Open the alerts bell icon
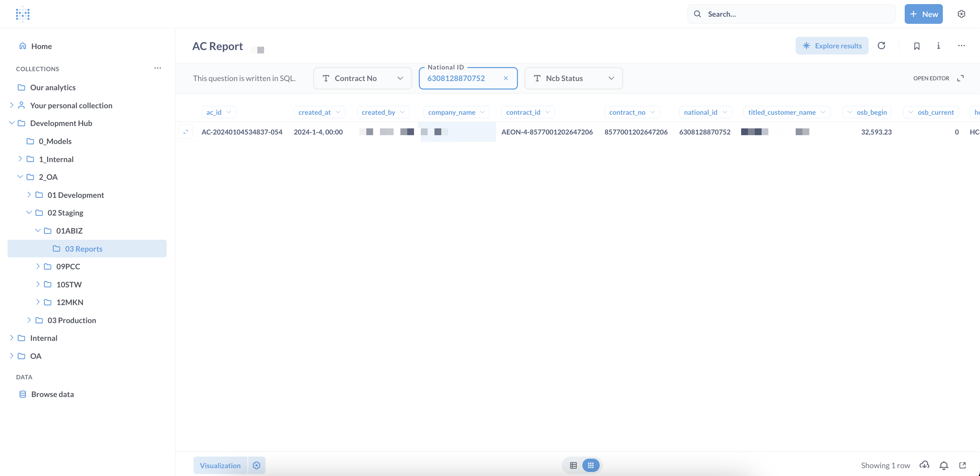This screenshot has width=980, height=476. pyautogui.click(x=944, y=465)
